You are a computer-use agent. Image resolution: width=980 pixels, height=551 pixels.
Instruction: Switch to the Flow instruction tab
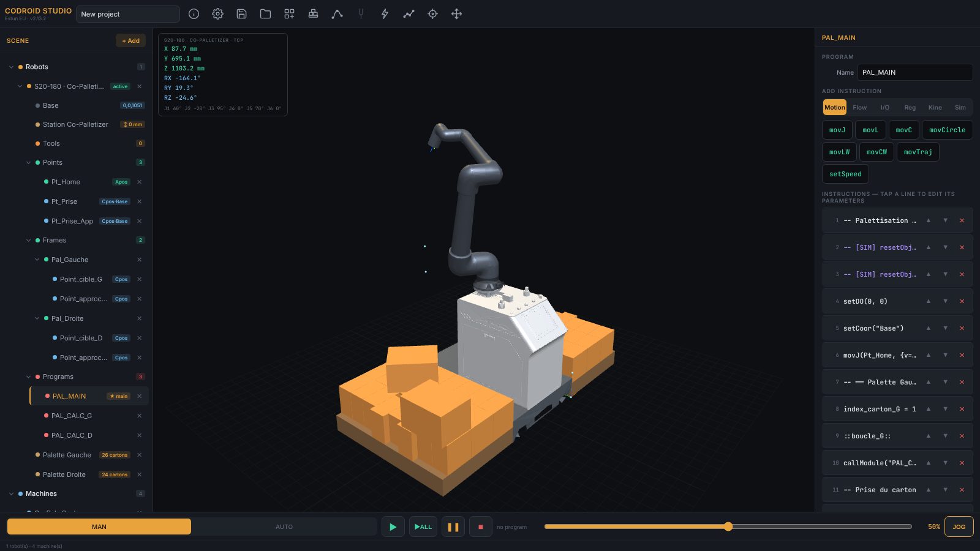[859, 107]
